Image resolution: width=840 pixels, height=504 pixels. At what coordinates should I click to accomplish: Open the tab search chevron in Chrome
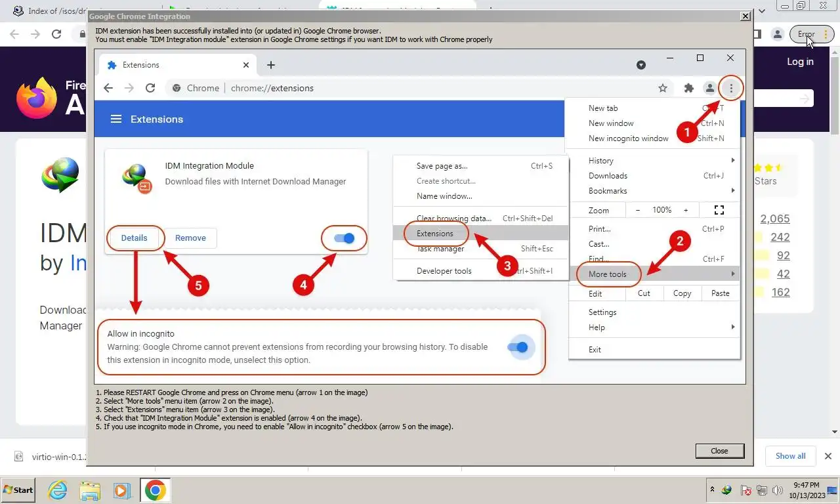[x=762, y=11]
